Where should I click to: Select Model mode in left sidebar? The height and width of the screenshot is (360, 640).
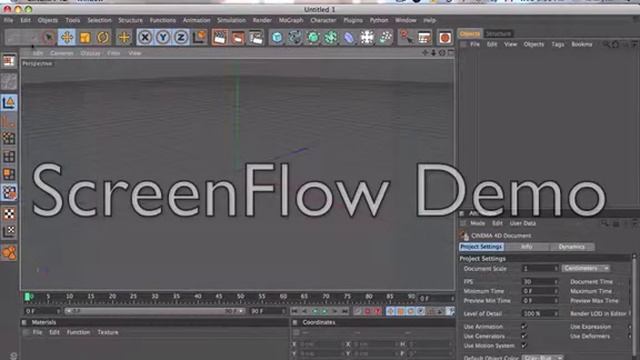coord(9,102)
